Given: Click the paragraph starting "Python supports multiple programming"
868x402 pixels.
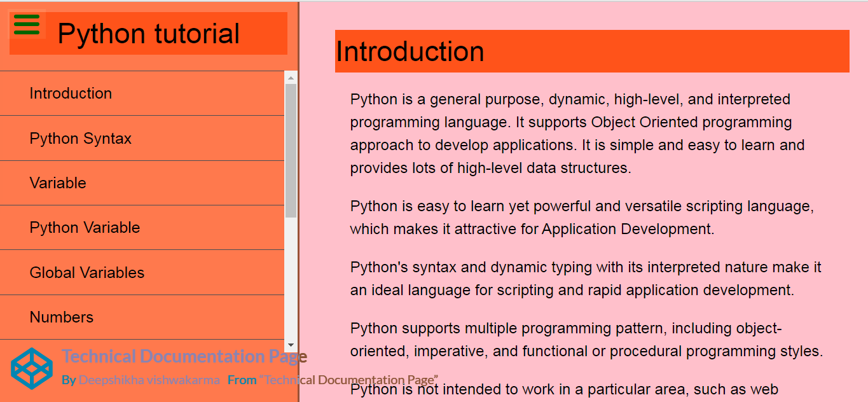Looking at the screenshot, I should pos(586,340).
